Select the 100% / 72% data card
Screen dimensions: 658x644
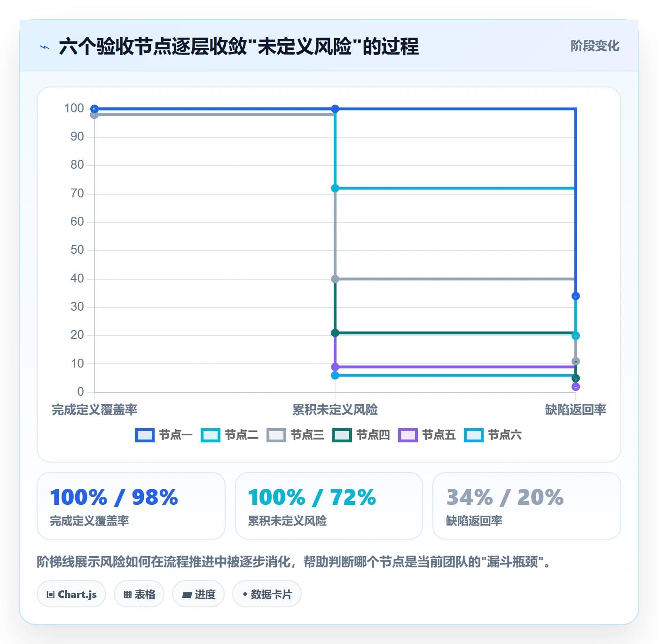[329, 506]
